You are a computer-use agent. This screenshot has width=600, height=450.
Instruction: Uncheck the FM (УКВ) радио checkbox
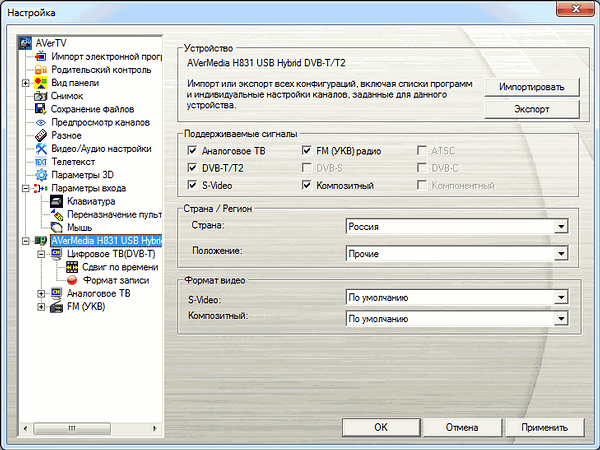[x=307, y=150]
